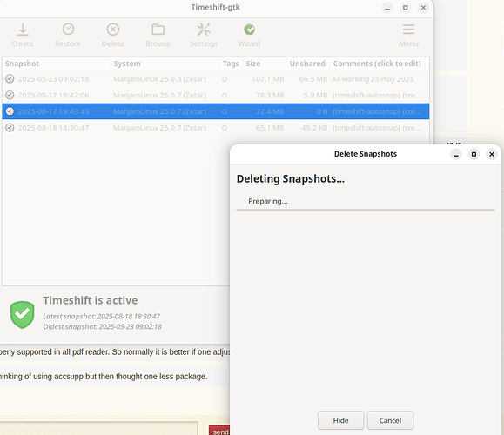Viewport: 504px width, 435px height.
Task: Sort by the Size column header
Action: click(265, 64)
